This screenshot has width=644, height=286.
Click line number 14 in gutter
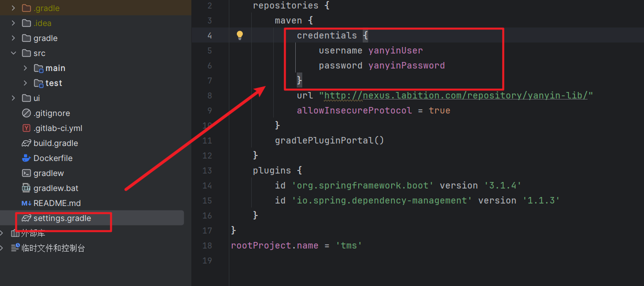207,185
